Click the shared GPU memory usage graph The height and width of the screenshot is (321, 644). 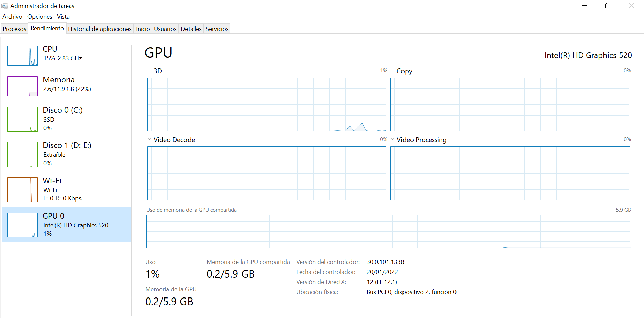pyautogui.click(x=388, y=232)
